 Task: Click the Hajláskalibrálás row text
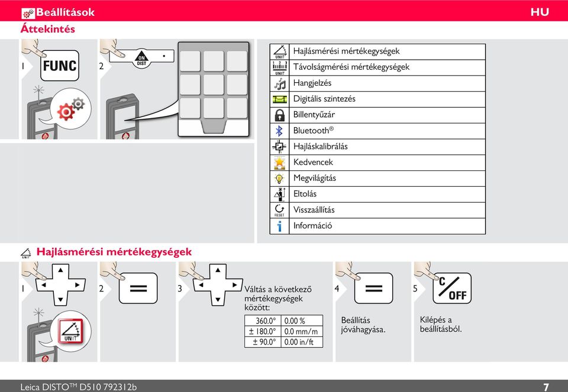tap(320, 147)
